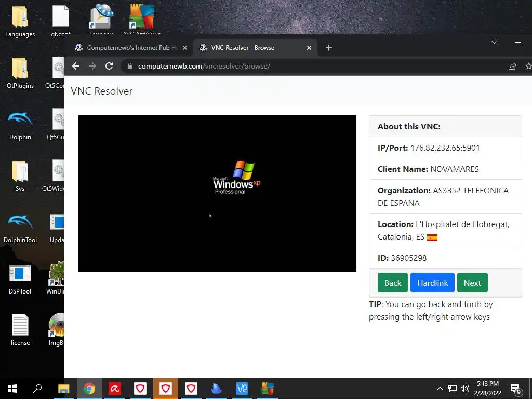Viewport: 532px width, 399px height.
Task: Select the Sys folder on desktop
Action: (x=20, y=176)
